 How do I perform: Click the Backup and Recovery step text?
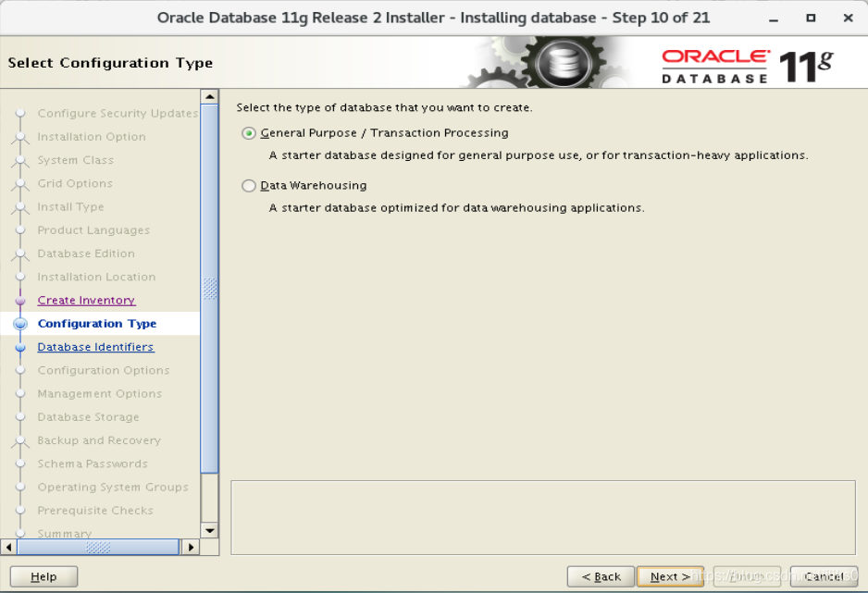(99, 440)
